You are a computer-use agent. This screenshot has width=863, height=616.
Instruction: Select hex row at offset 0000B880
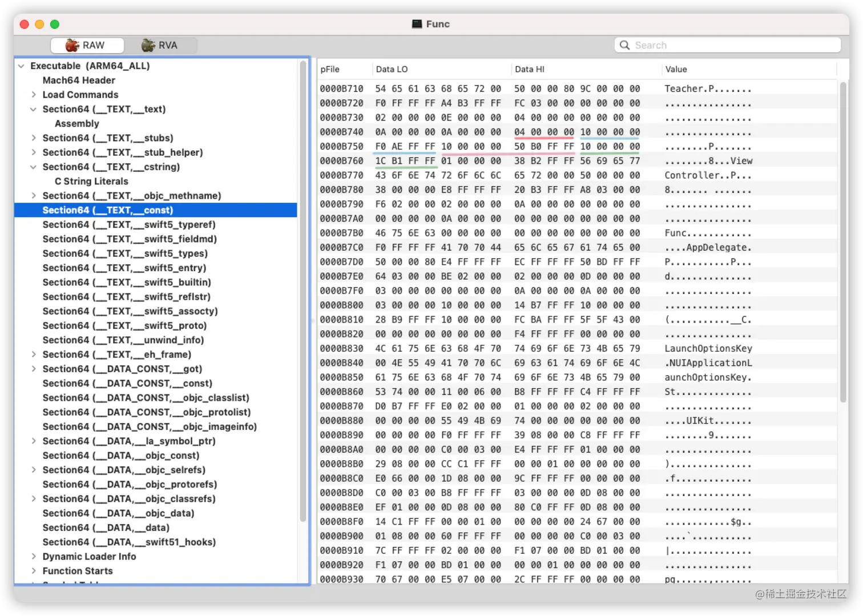point(578,421)
